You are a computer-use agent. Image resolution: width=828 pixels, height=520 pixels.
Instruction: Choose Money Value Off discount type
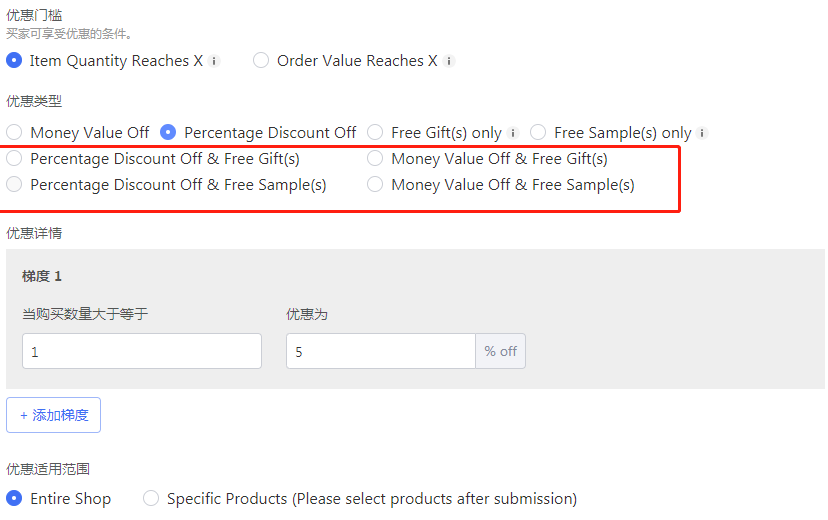coord(14,132)
